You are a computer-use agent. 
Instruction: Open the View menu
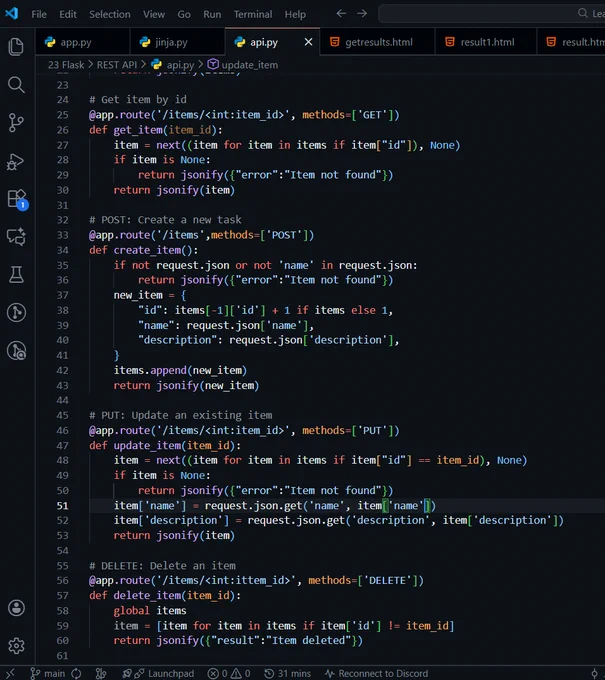pos(154,14)
